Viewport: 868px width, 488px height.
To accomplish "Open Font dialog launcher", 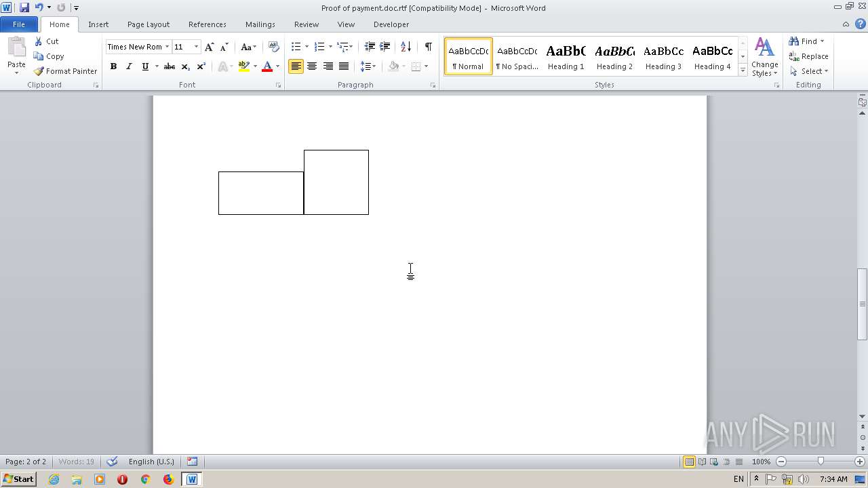I will [279, 85].
